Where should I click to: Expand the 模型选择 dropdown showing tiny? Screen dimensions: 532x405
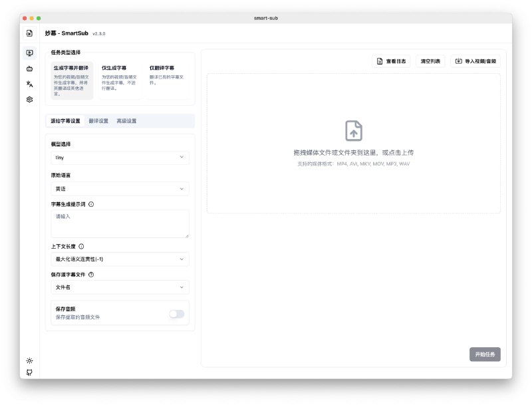120,158
